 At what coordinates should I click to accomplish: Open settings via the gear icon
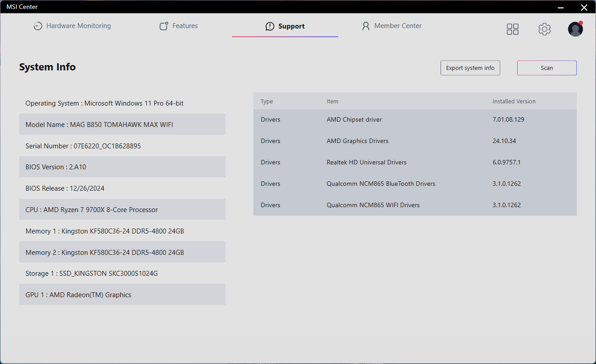pos(544,29)
